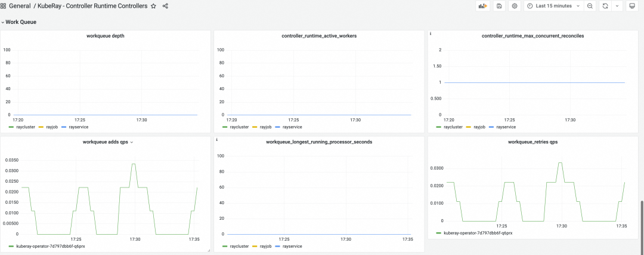Viewport: 644px width, 255px height.
Task: Toggle raycluster series in workqueue depth legend
Action: [x=23, y=127]
